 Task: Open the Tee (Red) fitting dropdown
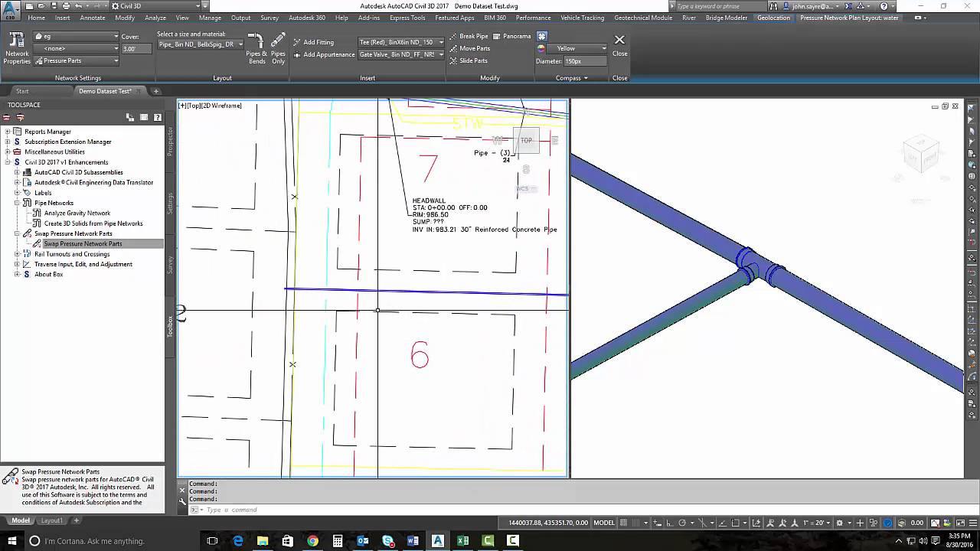click(x=400, y=42)
